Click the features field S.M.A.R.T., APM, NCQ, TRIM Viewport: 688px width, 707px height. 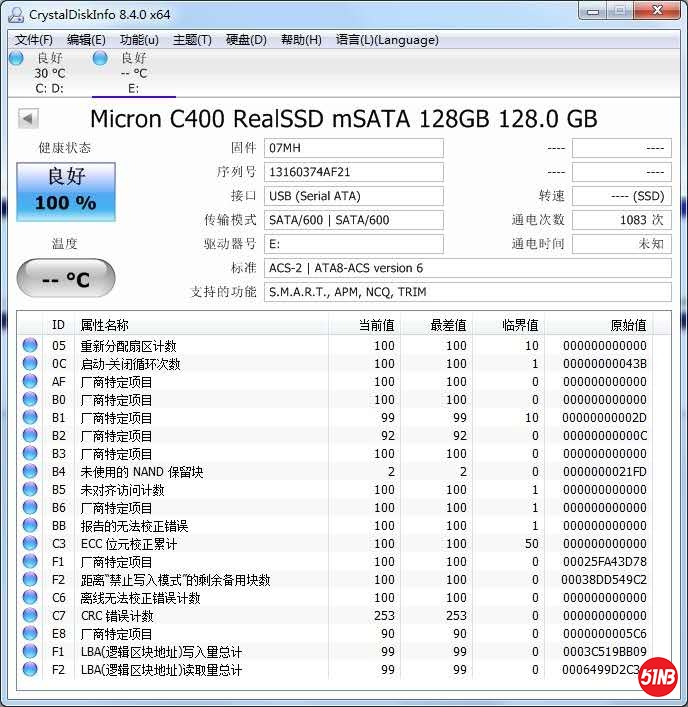[x=468, y=292]
